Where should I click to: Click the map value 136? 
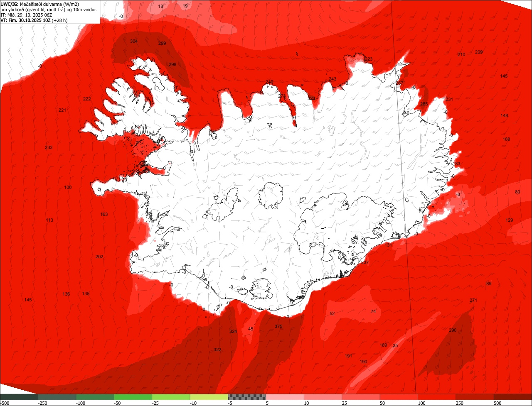(x=66, y=294)
